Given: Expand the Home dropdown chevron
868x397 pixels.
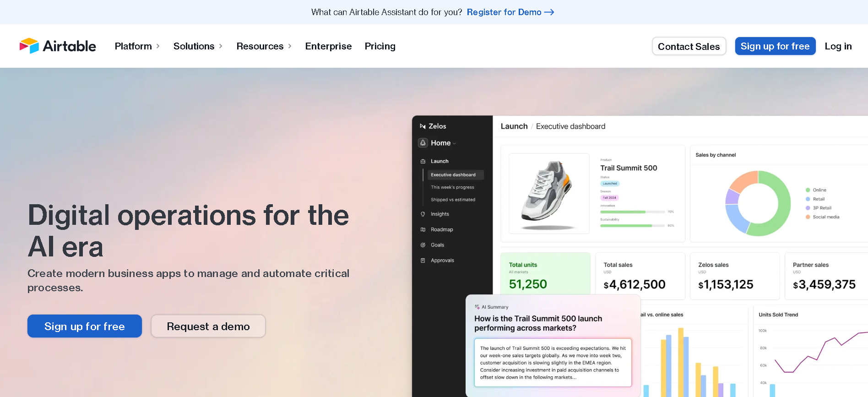Looking at the screenshot, I should [x=454, y=144].
